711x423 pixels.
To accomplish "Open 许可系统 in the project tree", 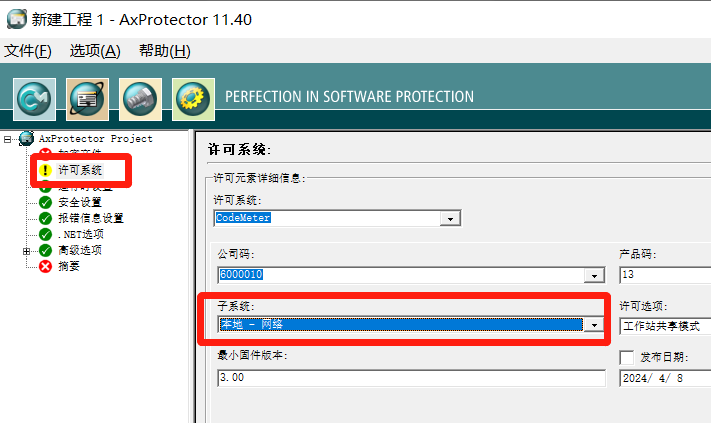I will (80, 170).
